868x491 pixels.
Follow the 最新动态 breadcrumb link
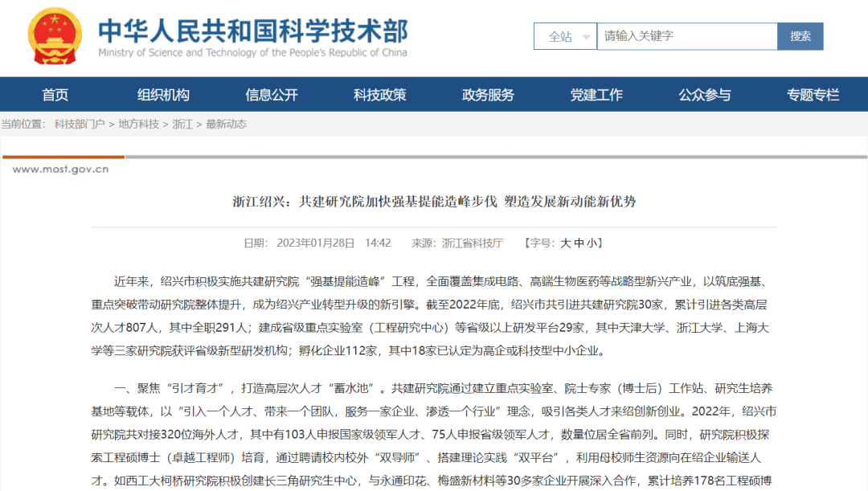tap(227, 124)
